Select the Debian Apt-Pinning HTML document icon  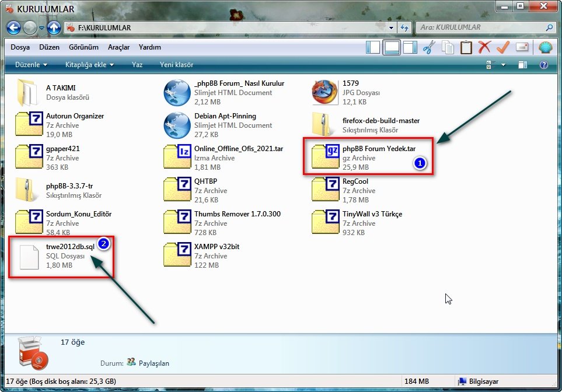pos(177,125)
